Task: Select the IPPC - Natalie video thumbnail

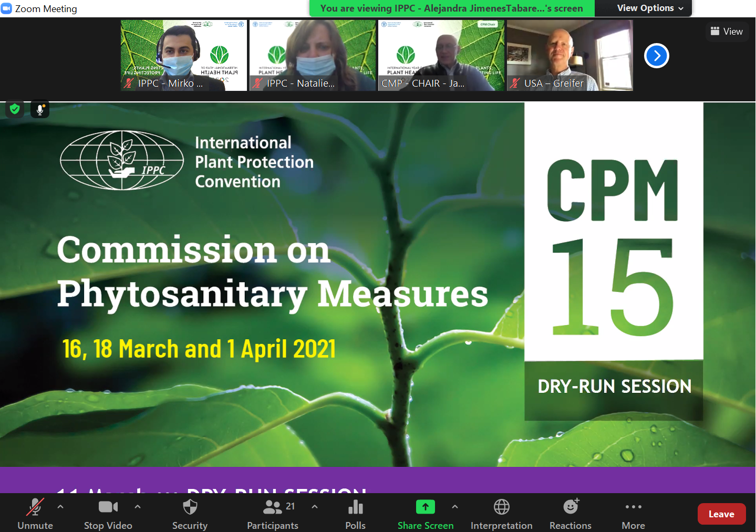Action: coord(313,55)
